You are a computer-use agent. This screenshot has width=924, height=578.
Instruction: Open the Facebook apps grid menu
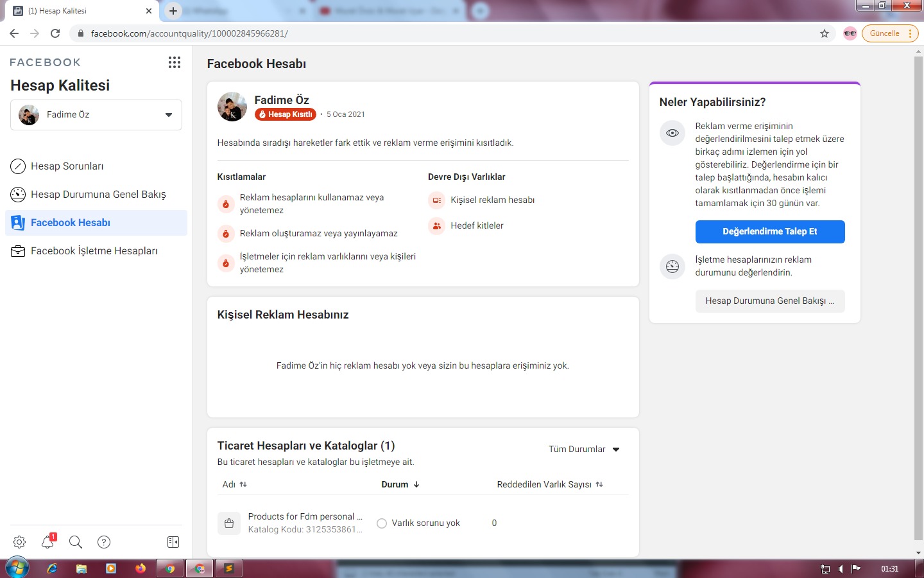click(x=175, y=62)
